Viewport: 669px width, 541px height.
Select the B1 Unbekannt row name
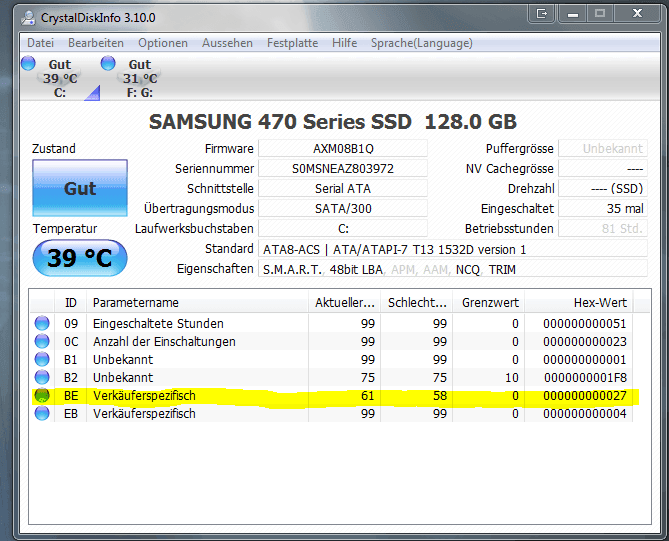[123, 360]
